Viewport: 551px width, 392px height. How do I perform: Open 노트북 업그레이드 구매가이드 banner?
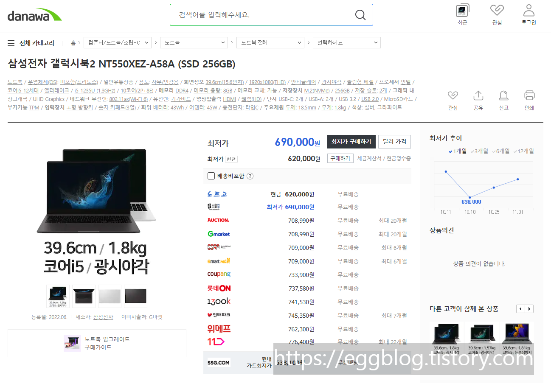click(x=97, y=343)
